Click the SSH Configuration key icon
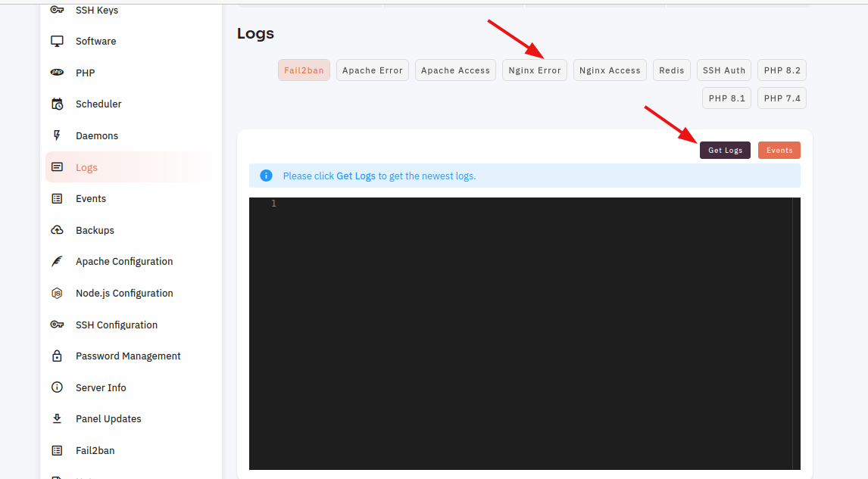The width and height of the screenshot is (868, 479). (x=57, y=325)
